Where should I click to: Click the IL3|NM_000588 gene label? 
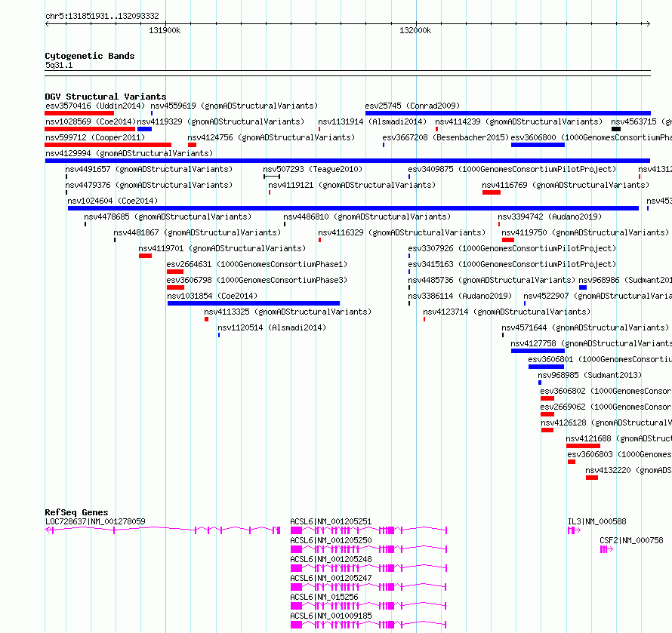coord(596,521)
